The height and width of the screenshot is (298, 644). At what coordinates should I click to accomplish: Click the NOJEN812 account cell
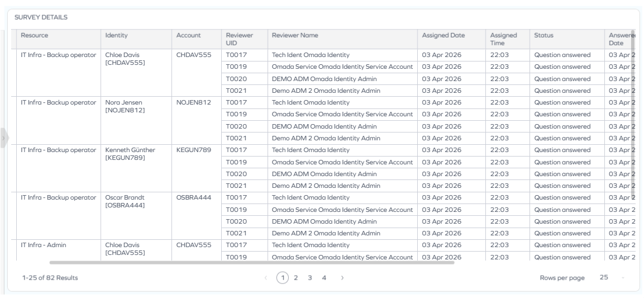(x=196, y=120)
